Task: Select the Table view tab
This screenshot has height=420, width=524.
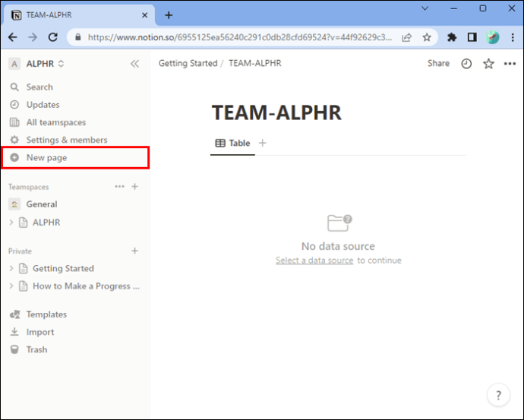Action: tap(232, 144)
